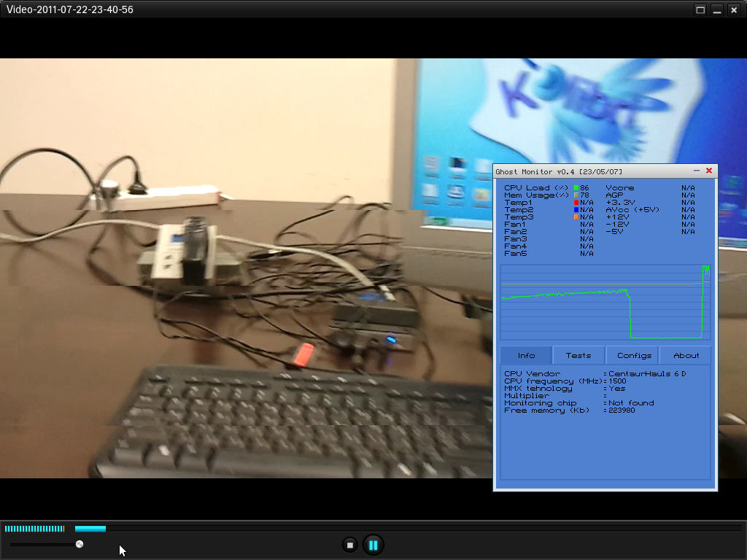This screenshot has width=747, height=560.
Task: Click the orange Temp3 color swatch
Action: 576,217
